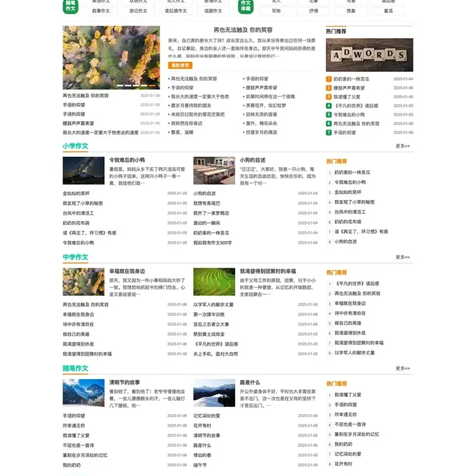Open the article 未经历过阳光的雪花还美吧
Image resolution: width=476 pixels, height=476 pixels.
point(198,114)
